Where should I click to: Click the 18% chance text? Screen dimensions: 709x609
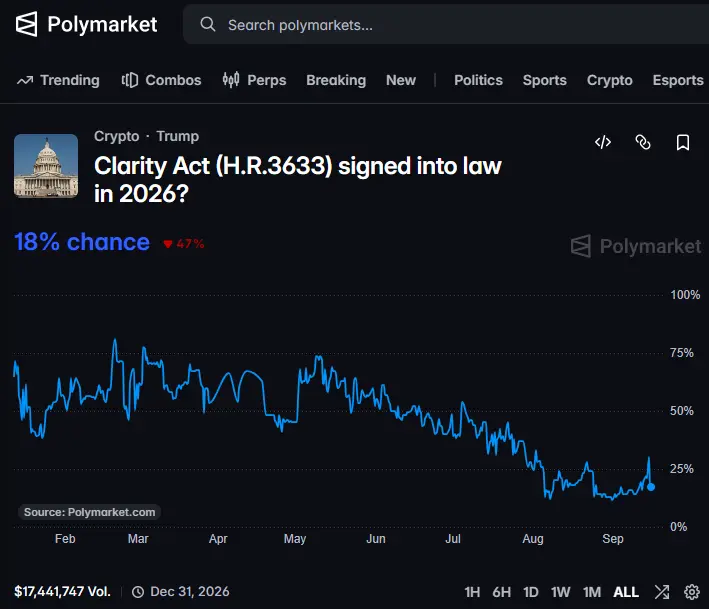point(82,242)
